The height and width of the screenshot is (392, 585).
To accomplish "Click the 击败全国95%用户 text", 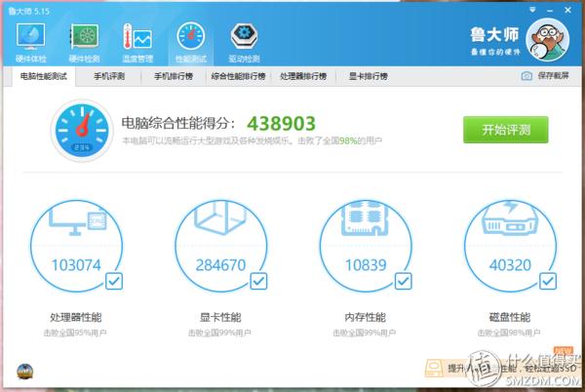I will coord(75,333).
